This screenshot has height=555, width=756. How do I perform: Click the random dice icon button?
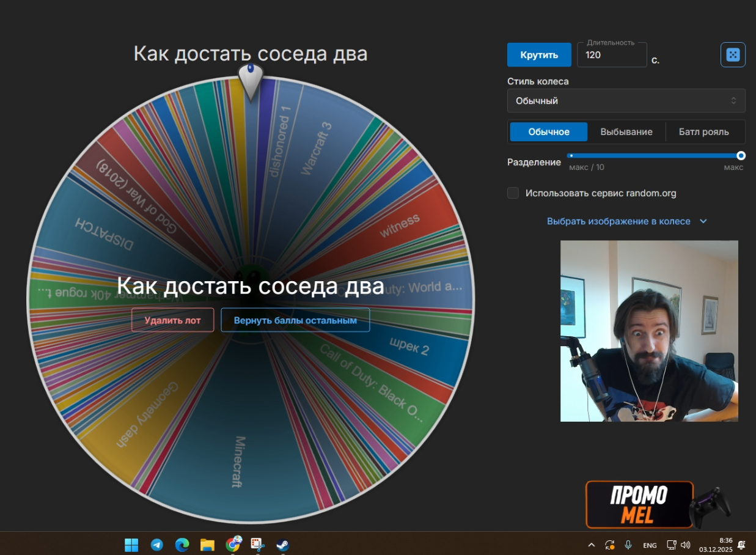point(733,55)
